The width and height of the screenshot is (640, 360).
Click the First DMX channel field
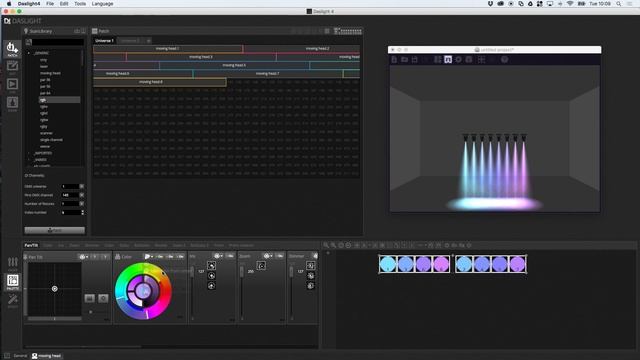[x=70, y=195]
